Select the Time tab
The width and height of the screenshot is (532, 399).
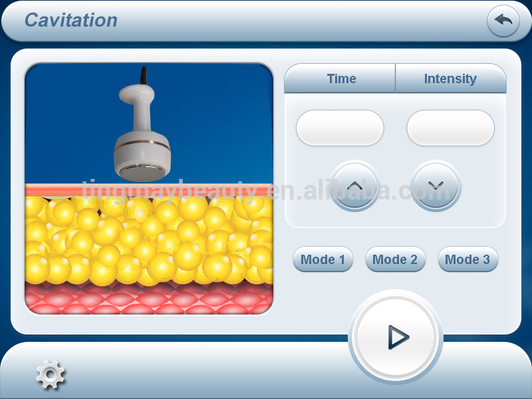click(x=340, y=78)
